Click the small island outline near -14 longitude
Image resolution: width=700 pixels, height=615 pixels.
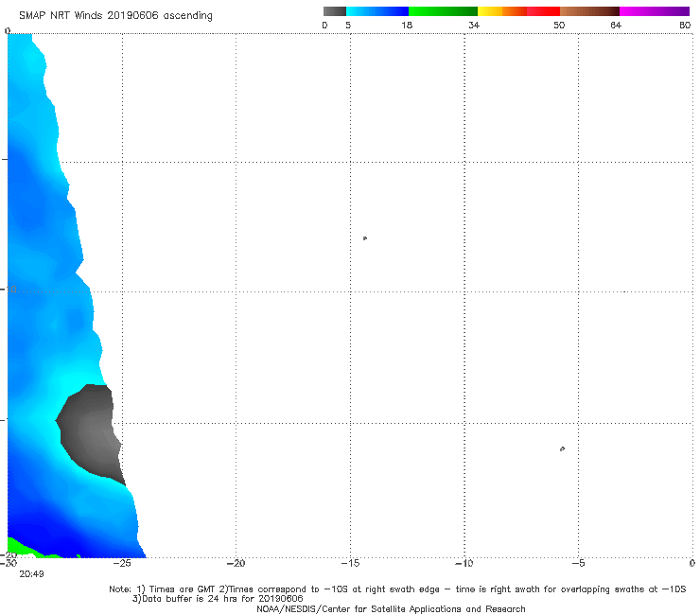pyautogui.click(x=365, y=238)
